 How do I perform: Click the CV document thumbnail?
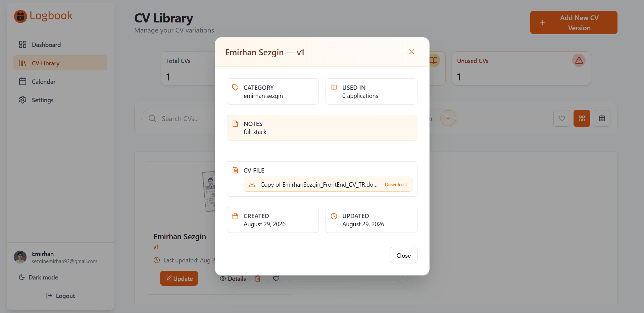pyautogui.click(x=208, y=191)
